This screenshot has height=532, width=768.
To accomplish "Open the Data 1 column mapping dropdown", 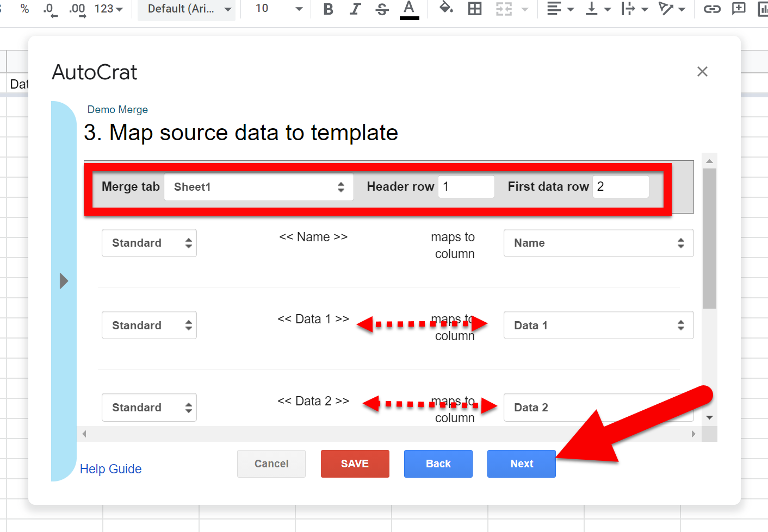I will (x=598, y=325).
